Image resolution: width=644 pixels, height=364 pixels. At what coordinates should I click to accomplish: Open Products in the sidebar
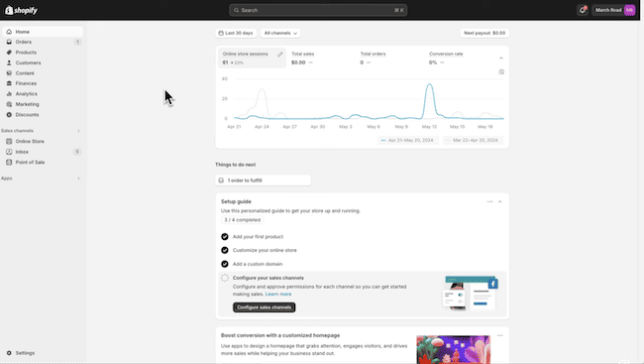(43, 53)
